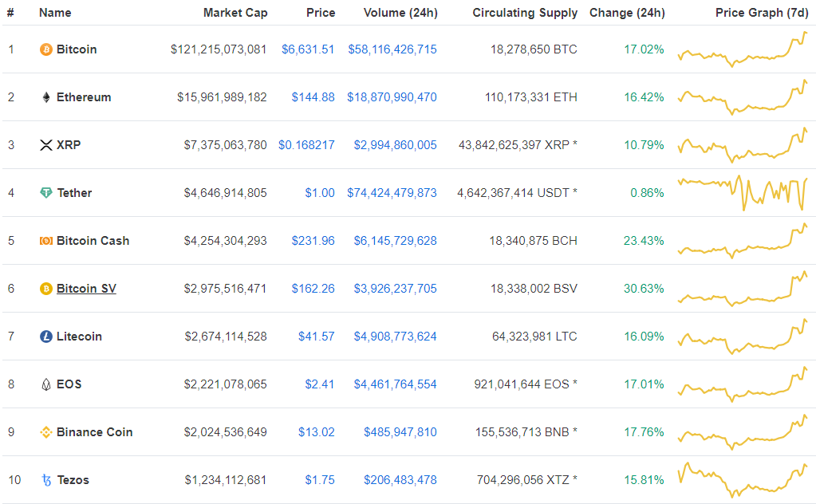Open the Bitcoin name link
Viewport: 816px width, 504px height.
pyautogui.click(x=77, y=49)
